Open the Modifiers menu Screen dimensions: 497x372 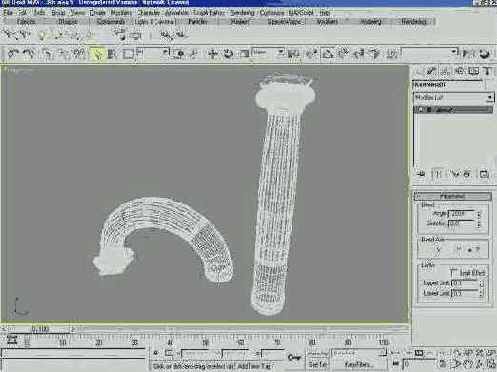tap(121, 13)
